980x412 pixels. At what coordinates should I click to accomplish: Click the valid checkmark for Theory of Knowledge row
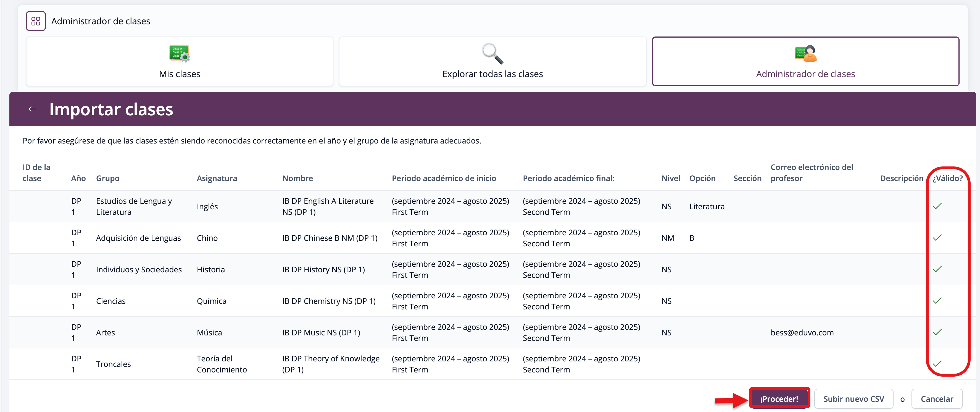(937, 364)
